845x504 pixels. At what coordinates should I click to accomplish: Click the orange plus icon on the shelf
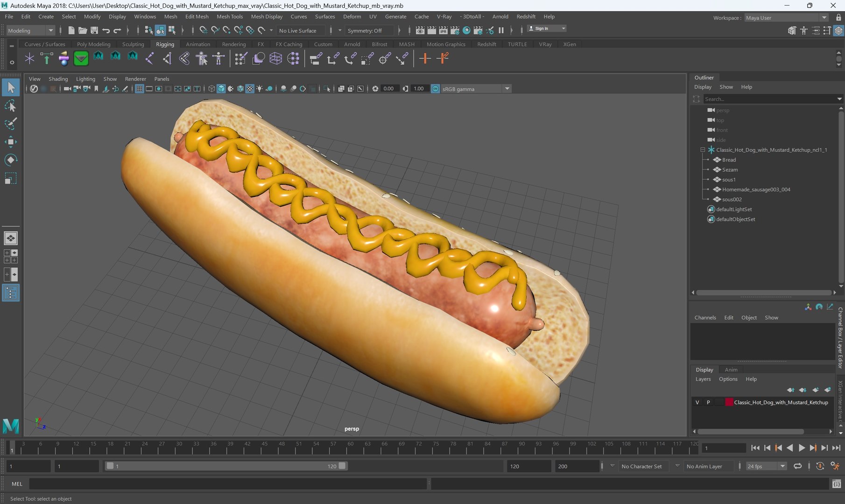424,59
